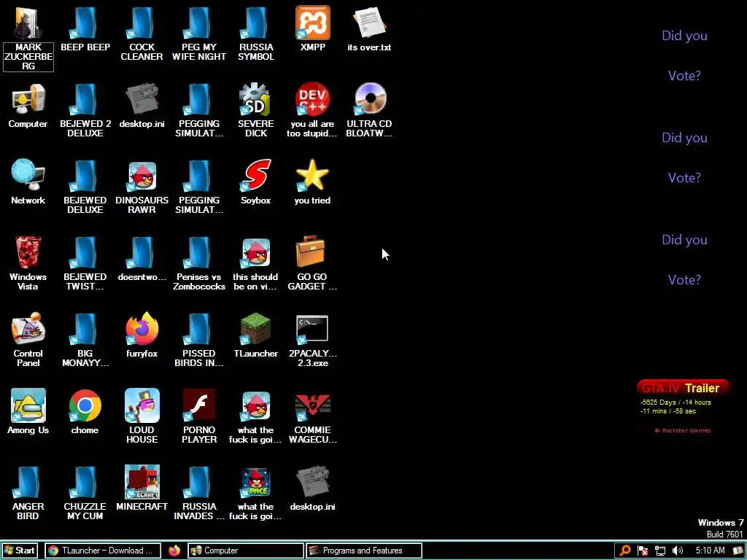The width and height of the screenshot is (747, 560).
Task: Select desktop.ini beside BEJEWED 2 DELUXE
Action: point(142,100)
